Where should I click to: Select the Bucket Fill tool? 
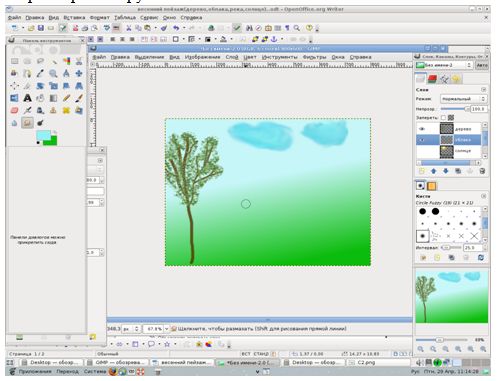point(40,98)
